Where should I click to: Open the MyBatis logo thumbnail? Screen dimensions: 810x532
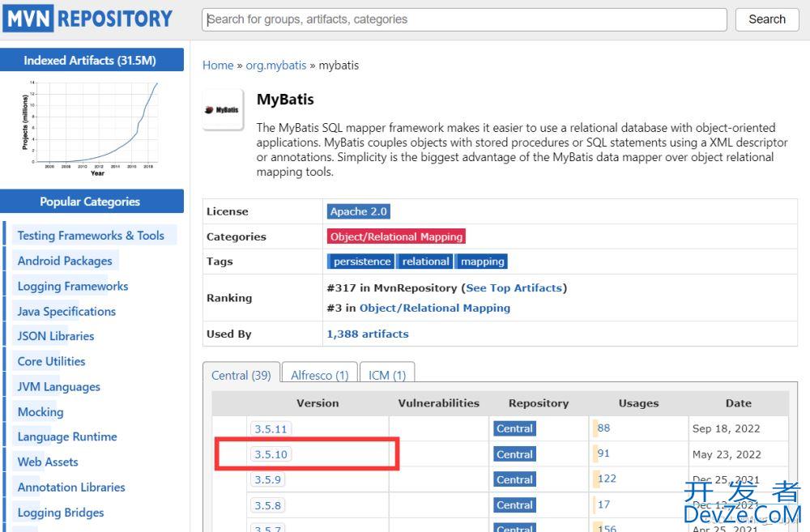coord(224,109)
